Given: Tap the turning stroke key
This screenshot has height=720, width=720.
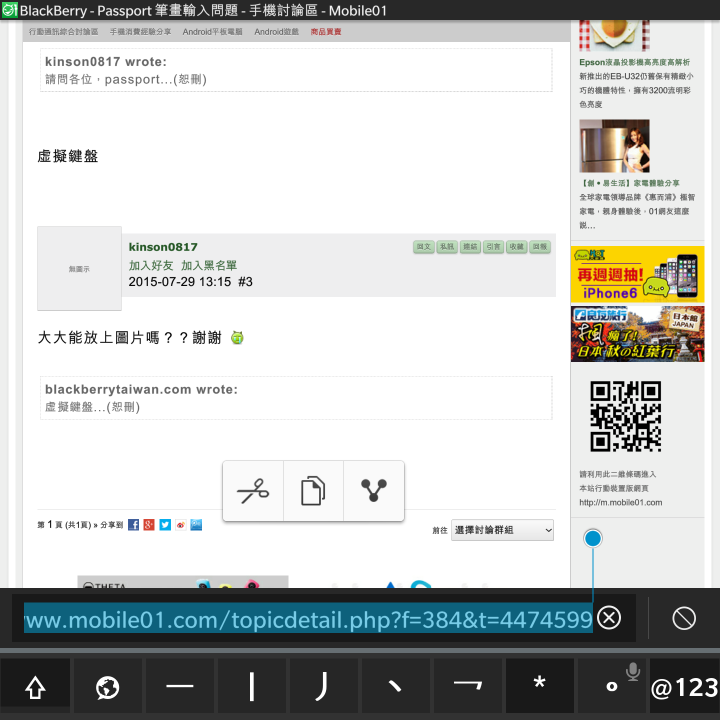Looking at the screenshot, I should tap(467, 686).
